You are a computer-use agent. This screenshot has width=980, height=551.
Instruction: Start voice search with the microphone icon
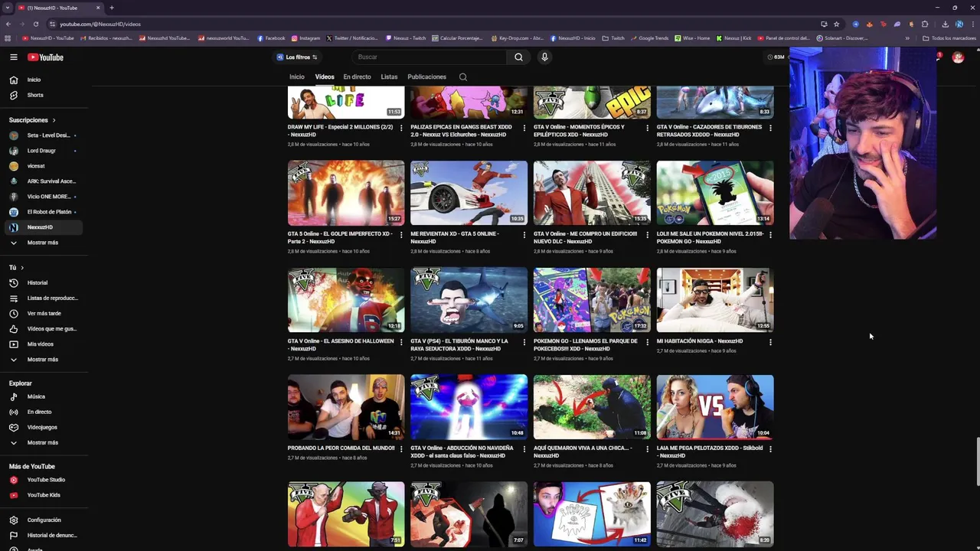[x=544, y=57]
